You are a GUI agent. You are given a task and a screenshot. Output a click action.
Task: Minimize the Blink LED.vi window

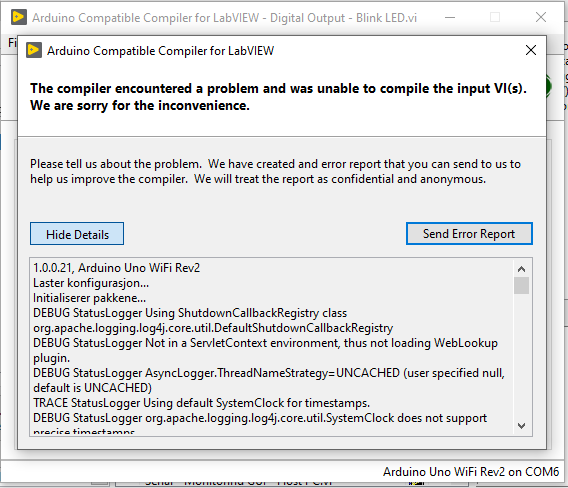450,17
